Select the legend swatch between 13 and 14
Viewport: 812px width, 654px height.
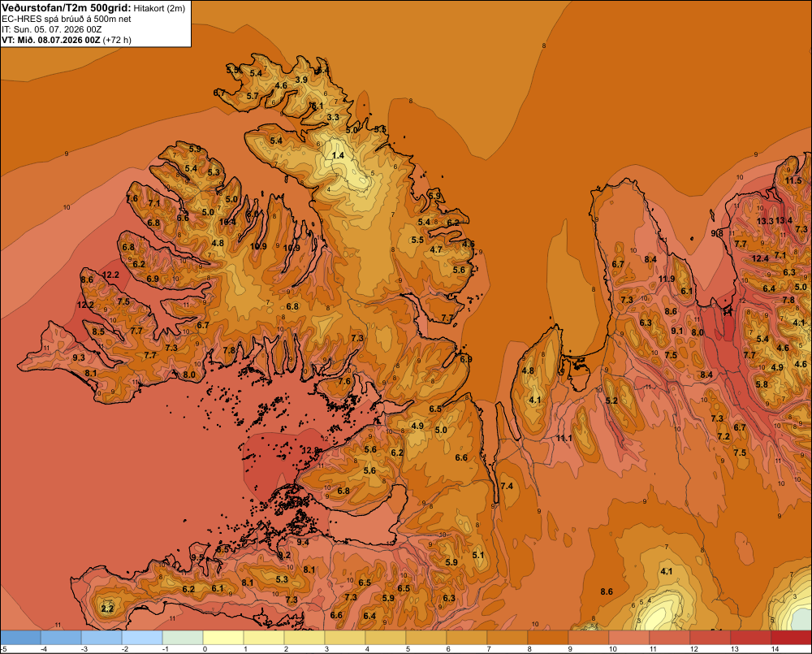click(750, 638)
